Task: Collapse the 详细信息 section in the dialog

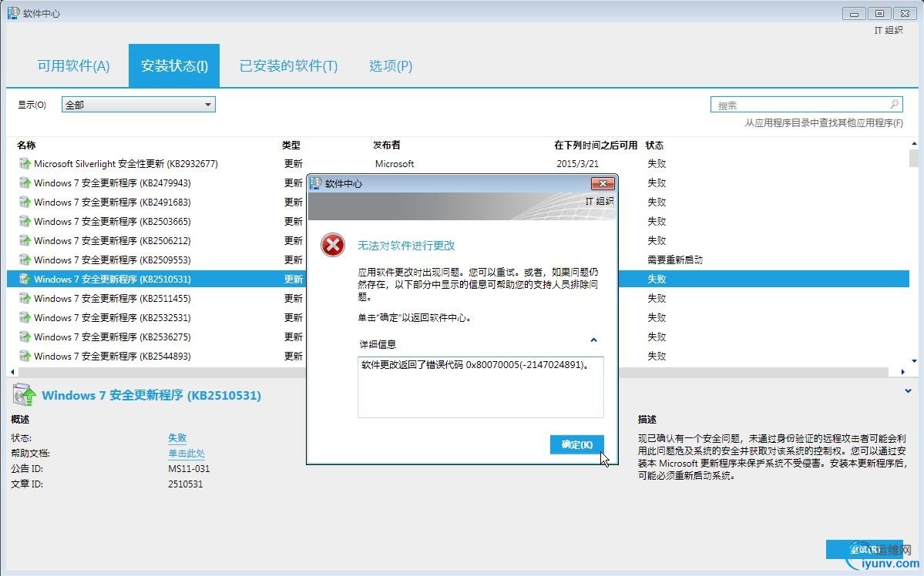Action: pos(593,340)
